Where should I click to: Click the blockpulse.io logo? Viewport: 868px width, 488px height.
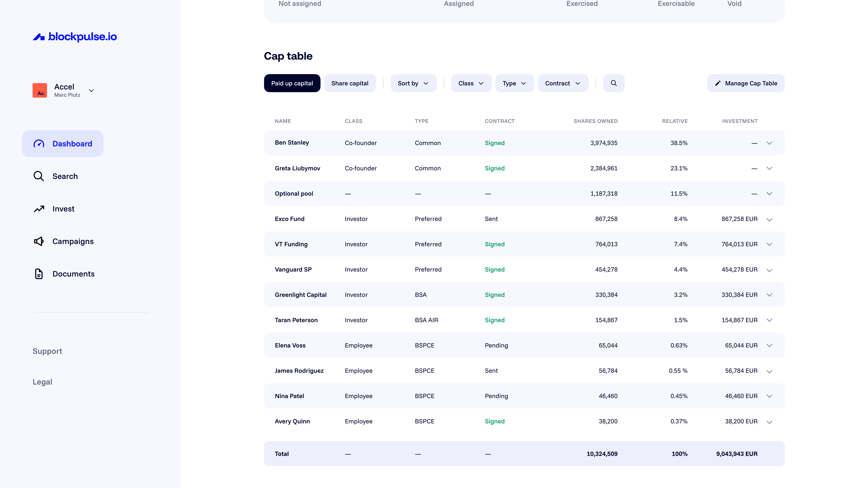[74, 36]
